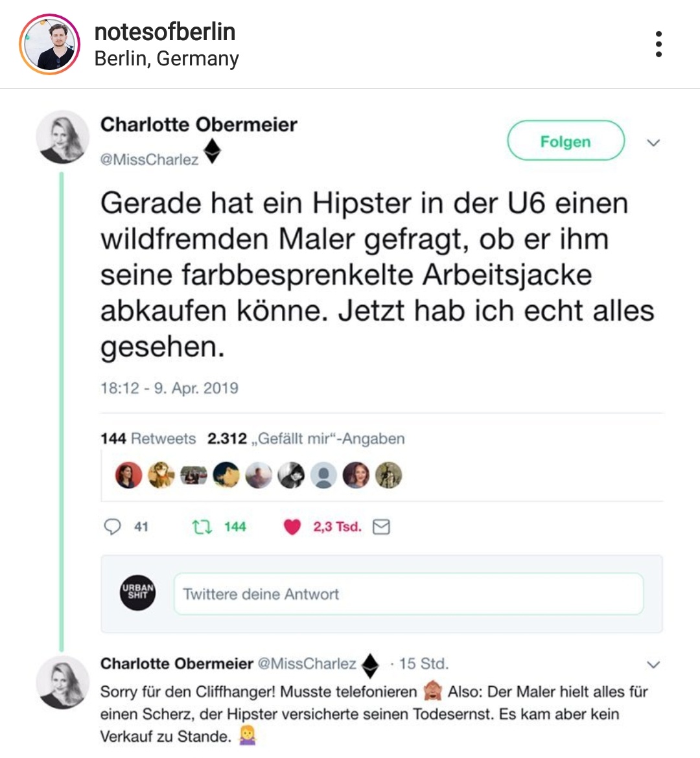Open the notesofberlin profile picture story
The width and height of the screenshot is (700, 758).
click(x=50, y=45)
